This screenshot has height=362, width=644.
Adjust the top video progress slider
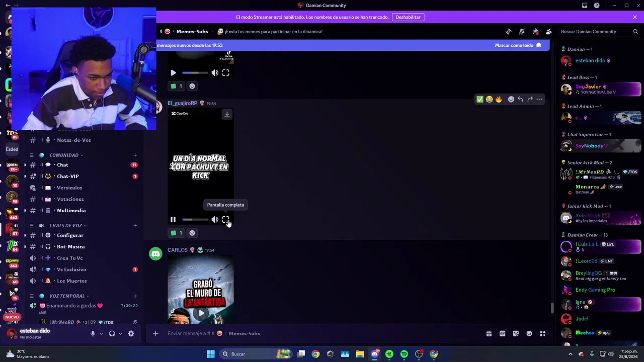coord(195,73)
